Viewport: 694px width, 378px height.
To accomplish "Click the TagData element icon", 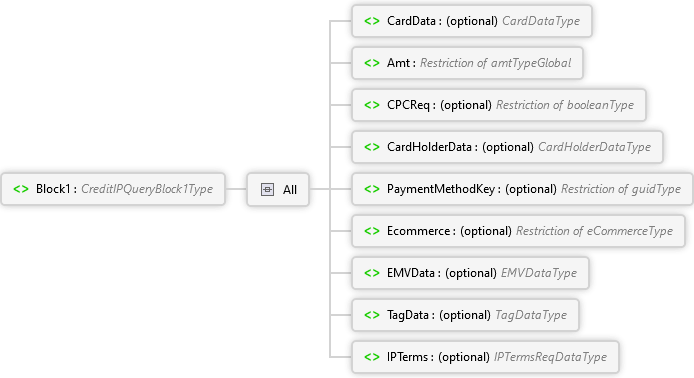I will coord(372,315).
